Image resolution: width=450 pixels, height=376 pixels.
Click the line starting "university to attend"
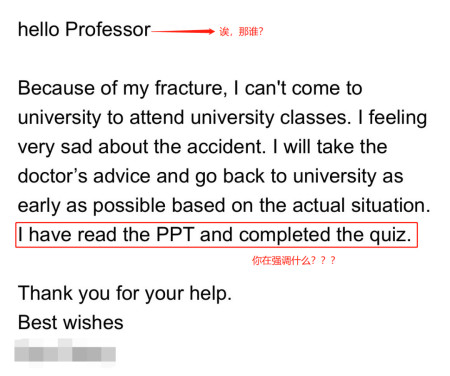pos(222,118)
